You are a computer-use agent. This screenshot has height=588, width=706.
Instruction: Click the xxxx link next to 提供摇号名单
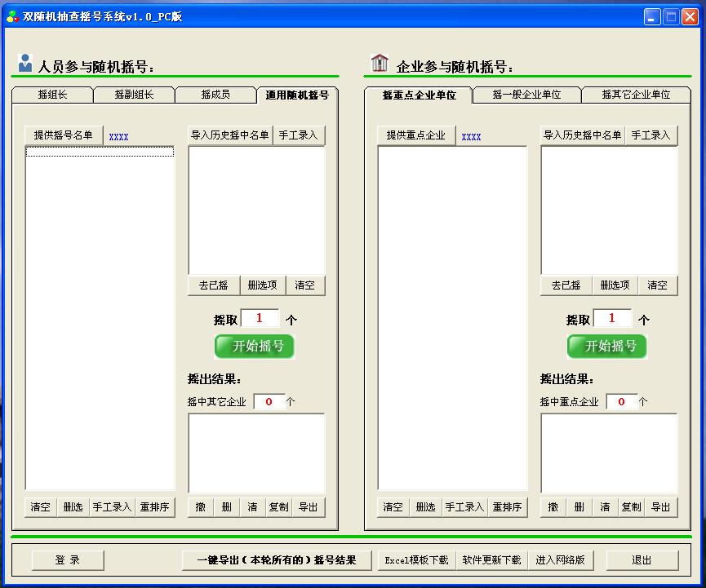118,137
